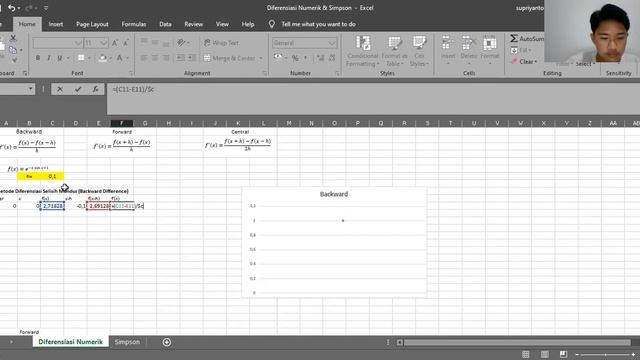Open Cell Styles gallery

coord(419,51)
